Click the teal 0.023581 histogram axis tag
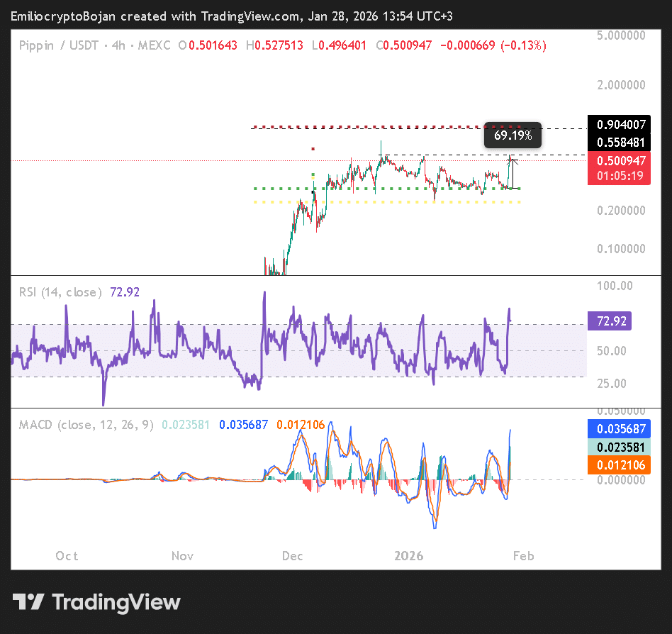Viewport: 672px width, 634px height. coord(620,447)
